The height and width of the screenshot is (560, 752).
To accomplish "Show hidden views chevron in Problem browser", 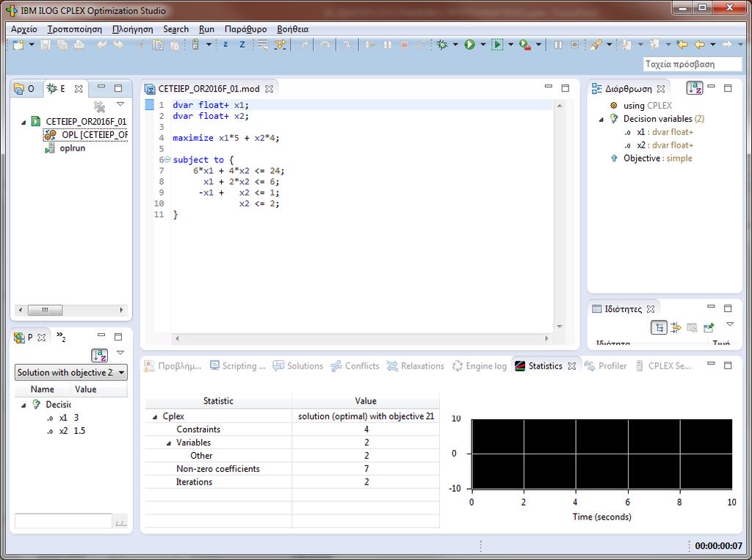I will tap(61, 337).
